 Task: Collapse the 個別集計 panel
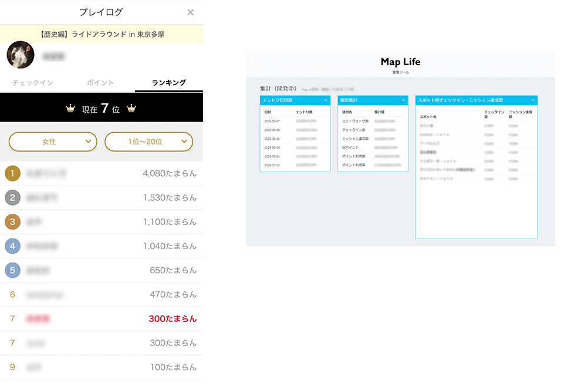click(x=403, y=100)
